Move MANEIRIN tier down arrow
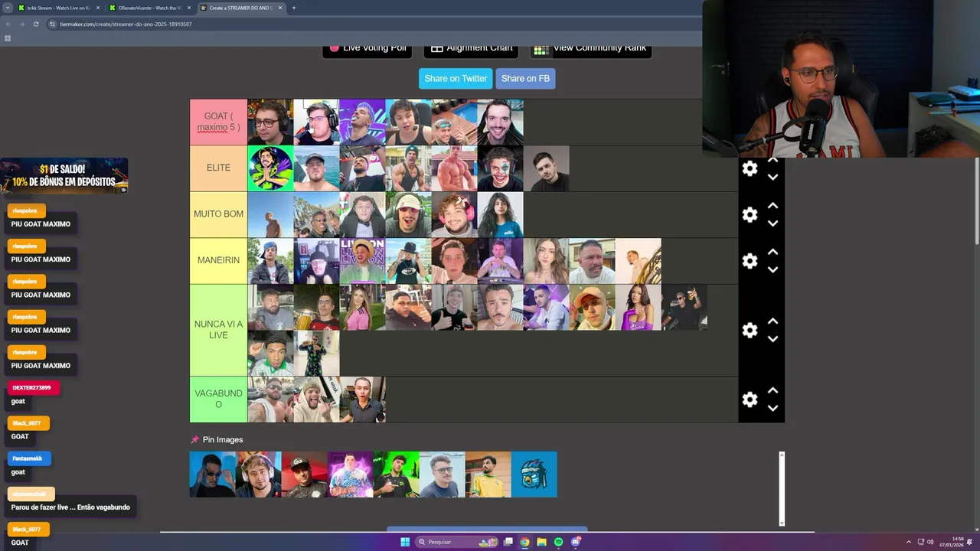Viewport: 980px width, 551px height. point(773,269)
